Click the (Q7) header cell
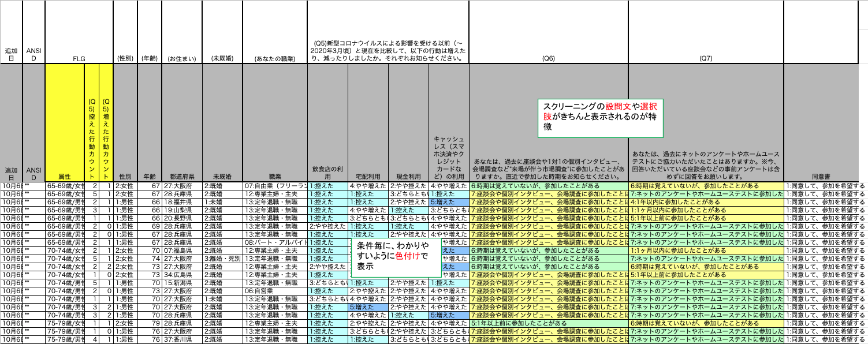Viewport: 868px width, 344px height. tap(705, 58)
